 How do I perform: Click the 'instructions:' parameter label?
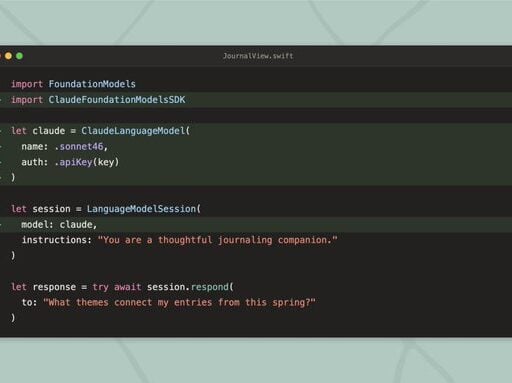(x=57, y=240)
